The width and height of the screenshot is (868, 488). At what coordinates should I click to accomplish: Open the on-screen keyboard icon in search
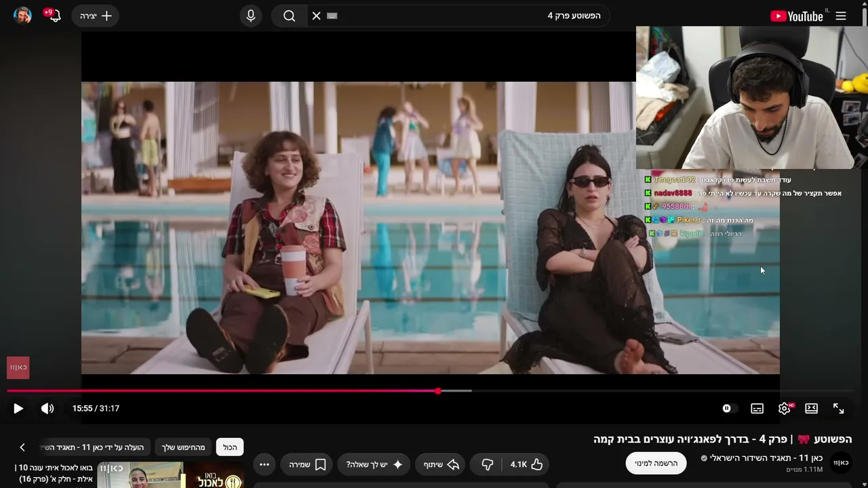[x=332, y=16]
